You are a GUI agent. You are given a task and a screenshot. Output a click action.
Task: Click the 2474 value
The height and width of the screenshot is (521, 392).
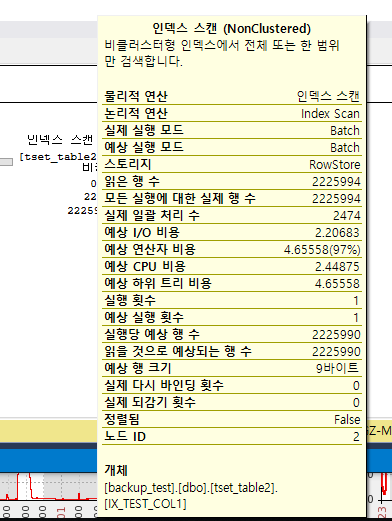(x=347, y=216)
